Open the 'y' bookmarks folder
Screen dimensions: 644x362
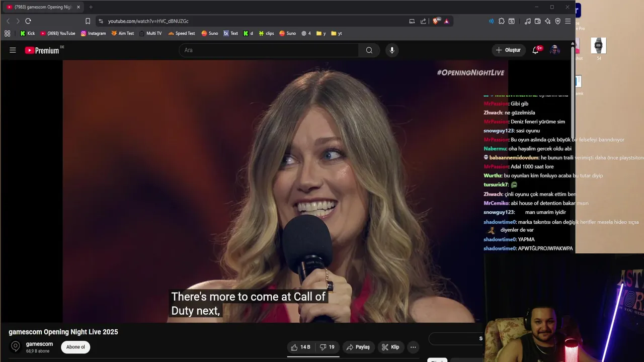321,34
